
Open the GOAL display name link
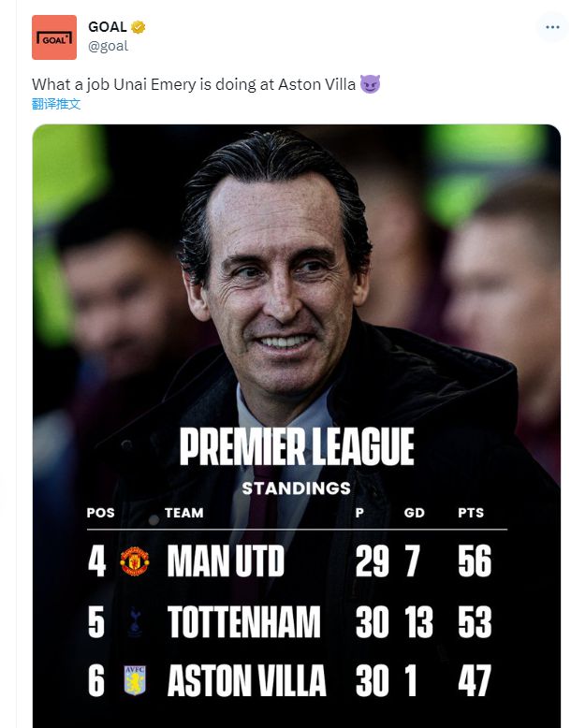[107, 27]
